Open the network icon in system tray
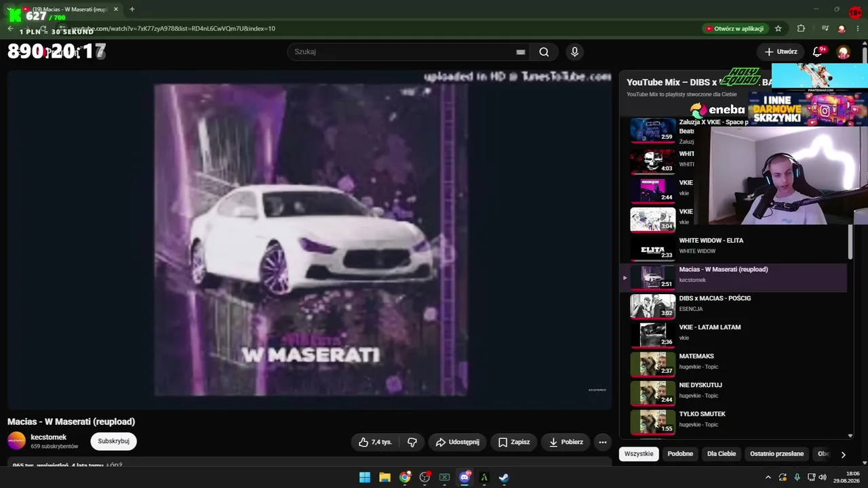The height and width of the screenshot is (488, 868). coord(811,477)
